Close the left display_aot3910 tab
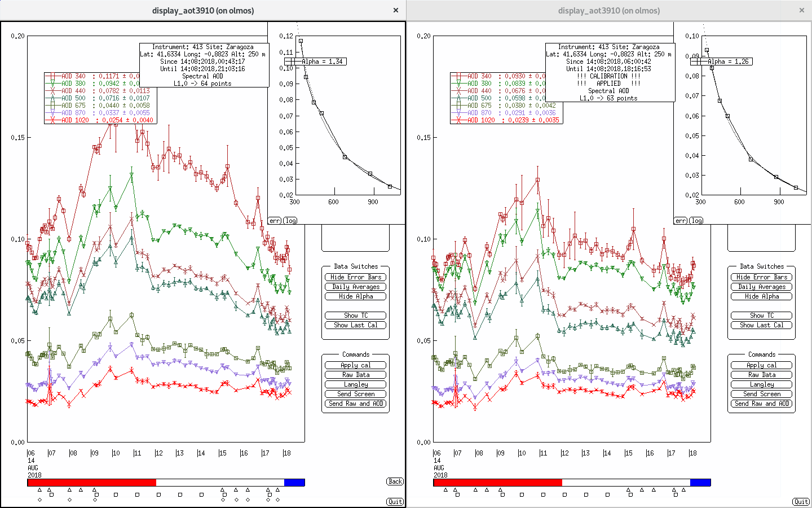The height and width of the screenshot is (508, 812). (x=396, y=11)
